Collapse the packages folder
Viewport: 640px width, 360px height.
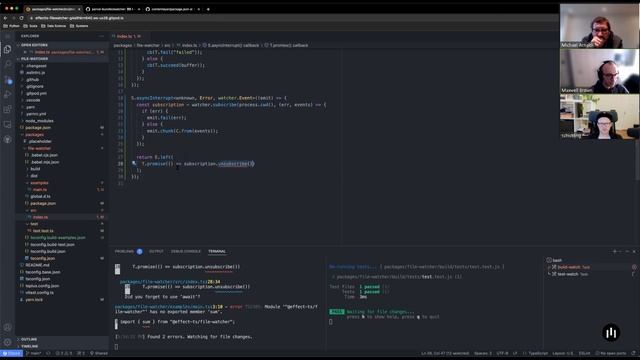point(34,134)
